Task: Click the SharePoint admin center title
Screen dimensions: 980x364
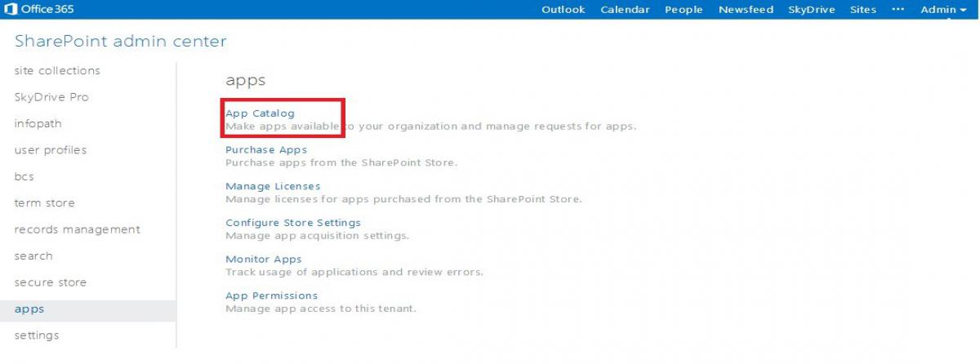Action: [x=121, y=42]
